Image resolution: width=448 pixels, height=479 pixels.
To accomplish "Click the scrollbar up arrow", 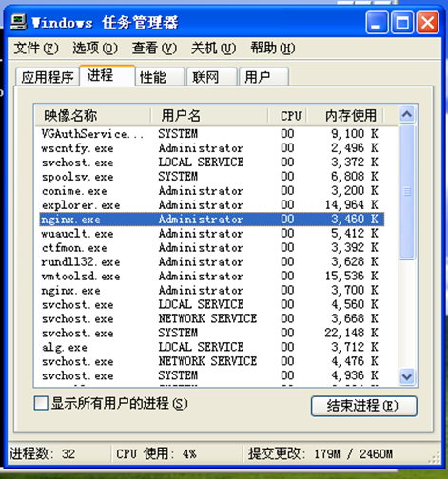I will point(407,114).
